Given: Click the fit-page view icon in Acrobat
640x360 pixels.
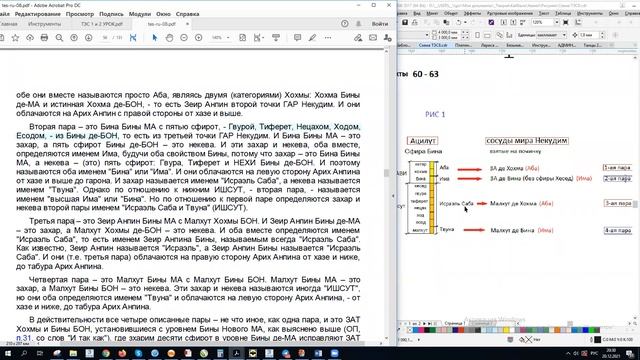Looking at the screenshot, I should (x=242, y=38).
